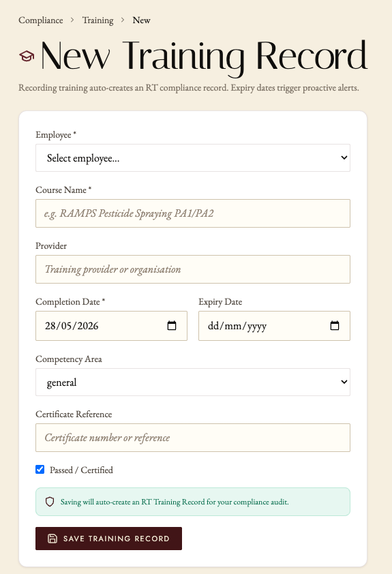
Task: Go to Compliance breadcrumb
Action: point(41,20)
